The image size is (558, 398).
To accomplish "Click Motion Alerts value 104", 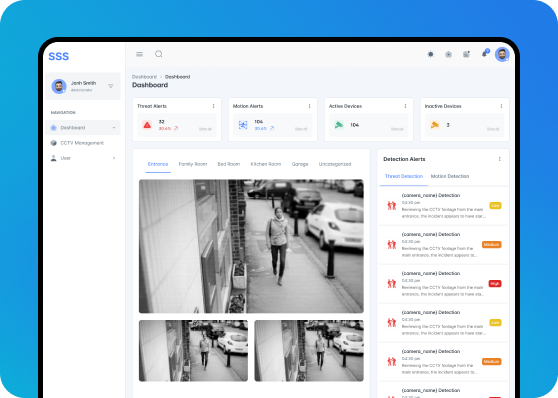I will [x=259, y=122].
